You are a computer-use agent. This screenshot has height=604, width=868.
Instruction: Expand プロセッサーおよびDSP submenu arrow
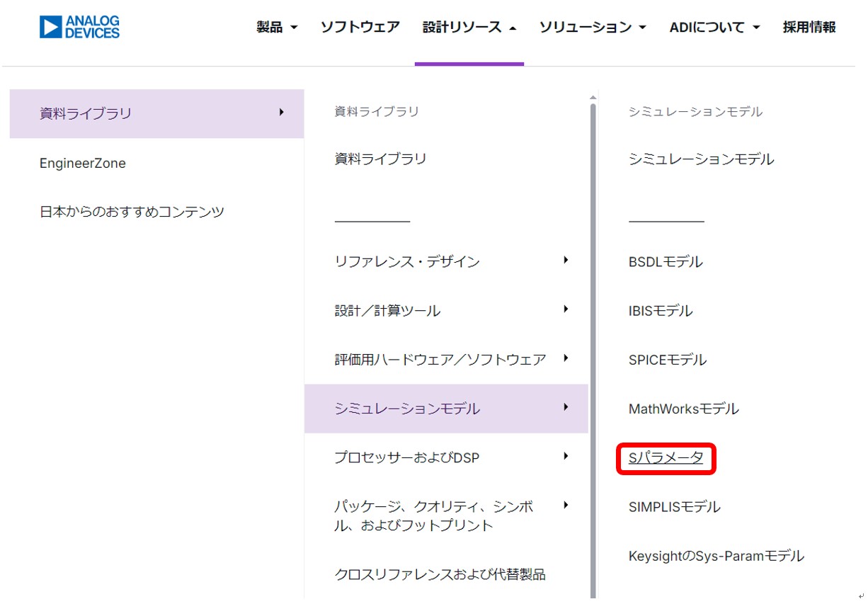pyautogui.click(x=566, y=457)
